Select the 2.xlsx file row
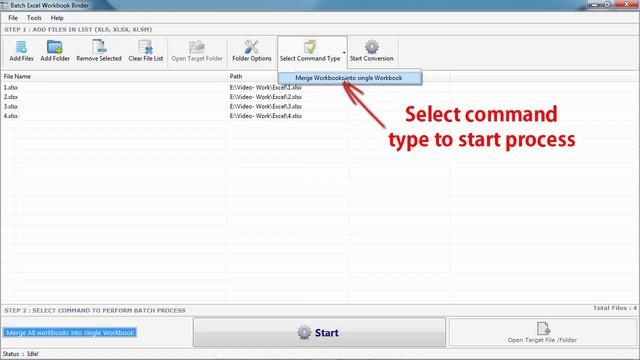The image size is (640, 360). pos(318,97)
